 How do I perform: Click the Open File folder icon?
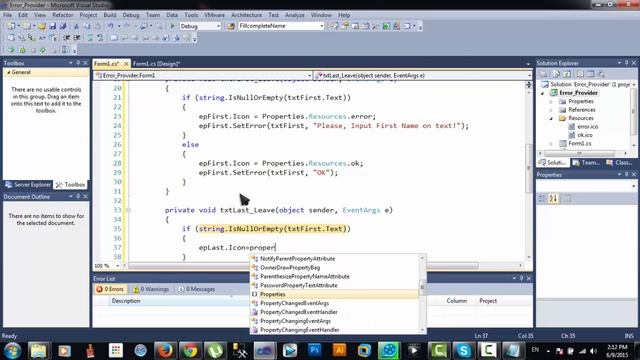click(x=42, y=26)
